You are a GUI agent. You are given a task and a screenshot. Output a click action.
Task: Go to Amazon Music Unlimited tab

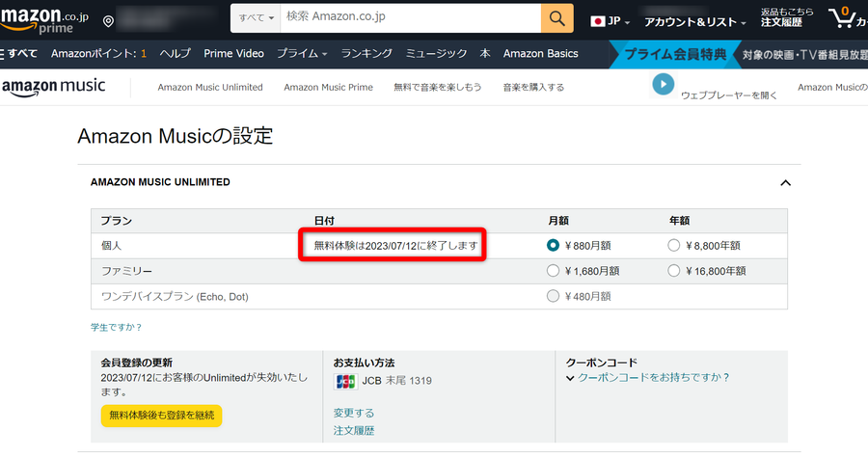(x=210, y=88)
